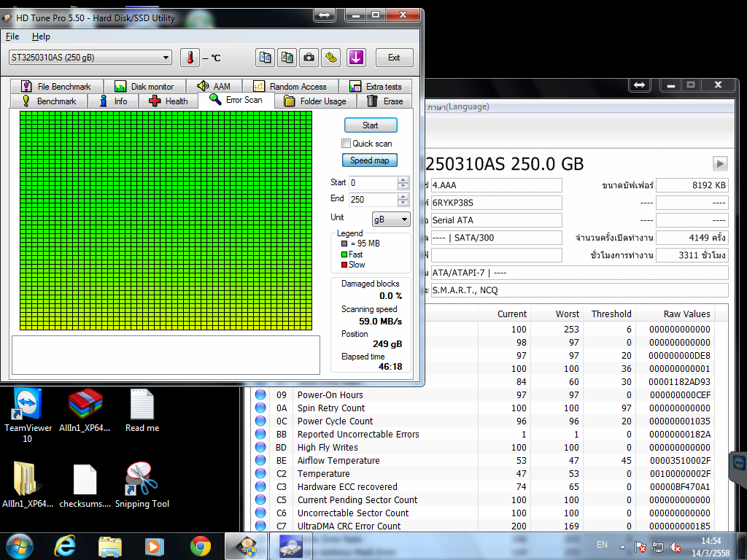
Task: Click the Speed map button
Action: [x=370, y=160]
